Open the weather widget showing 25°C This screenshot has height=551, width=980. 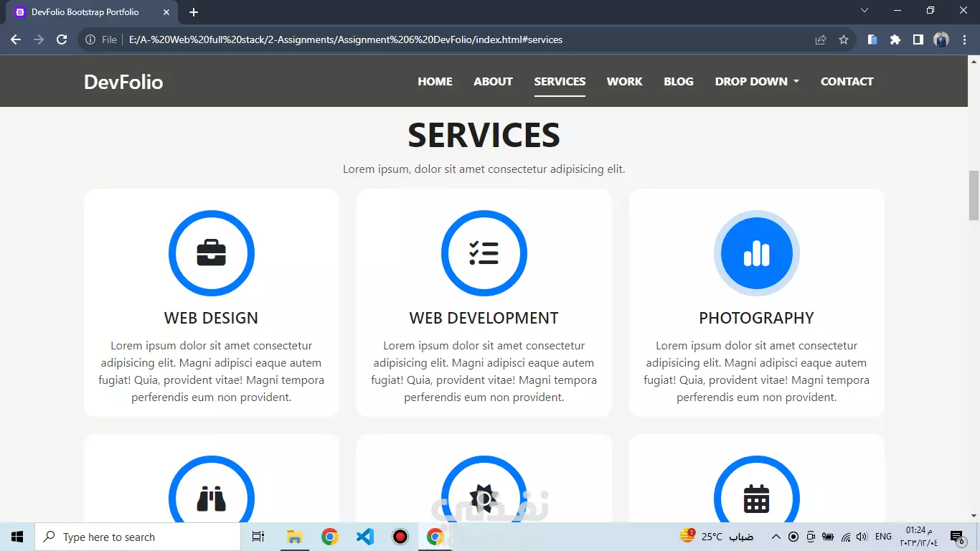click(x=716, y=537)
